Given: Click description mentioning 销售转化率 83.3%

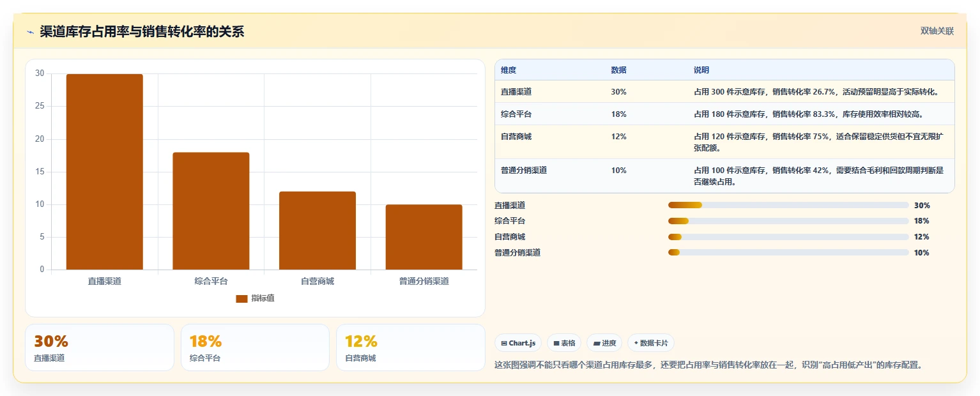Looking at the screenshot, I should (x=809, y=114).
